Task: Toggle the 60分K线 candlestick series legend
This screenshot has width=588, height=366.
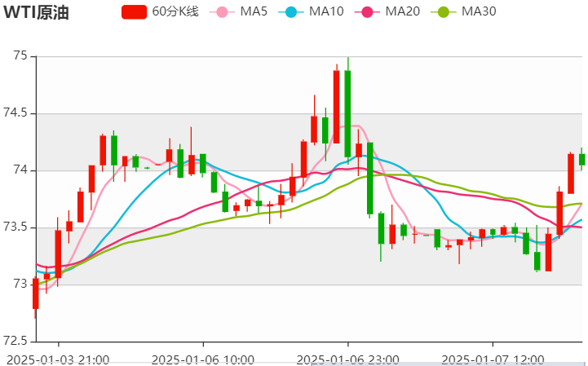Action: [160, 11]
